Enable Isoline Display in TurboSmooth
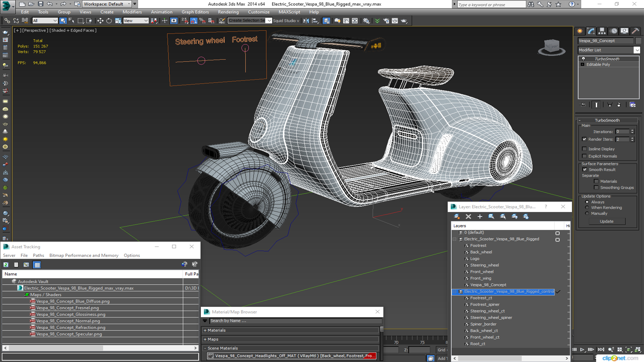Screen dimensions: 644x362 point(585,148)
